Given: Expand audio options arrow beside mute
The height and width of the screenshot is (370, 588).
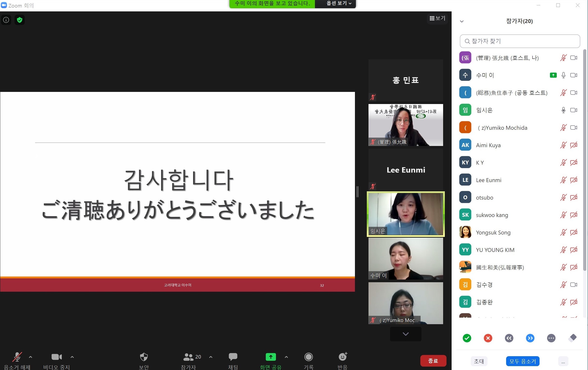Looking at the screenshot, I should (x=31, y=357).
